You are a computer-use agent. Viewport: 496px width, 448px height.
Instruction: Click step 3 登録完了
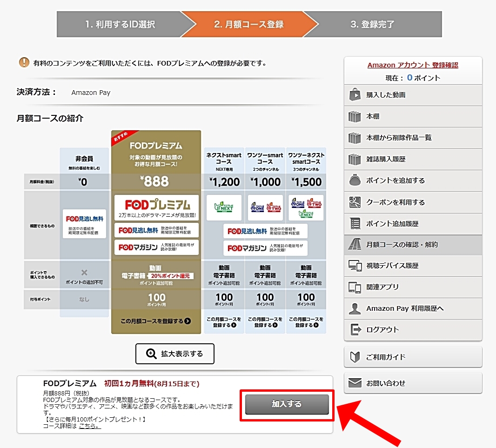click(x=373, y=24)
